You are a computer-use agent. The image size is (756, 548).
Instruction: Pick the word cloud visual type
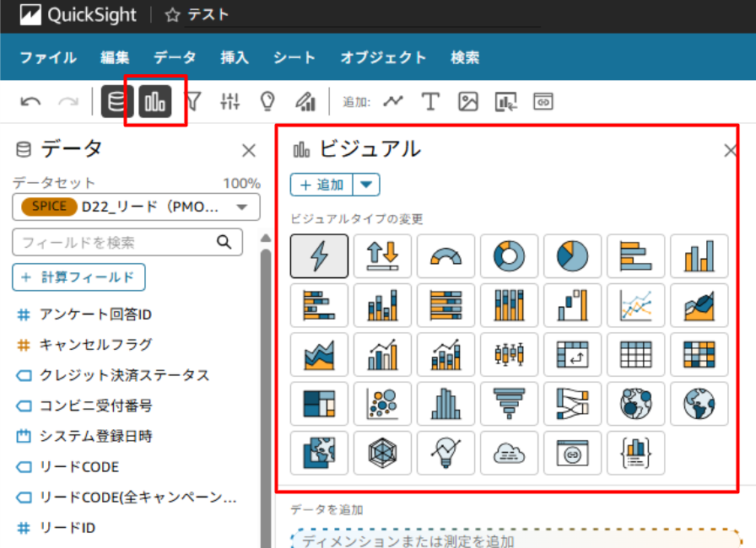[509, 453]
